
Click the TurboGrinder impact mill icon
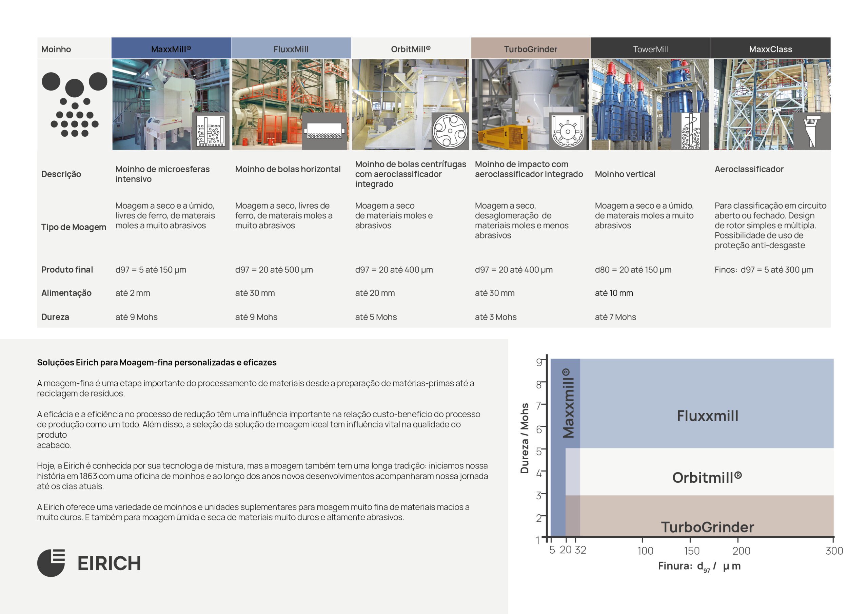coord(568,131)
